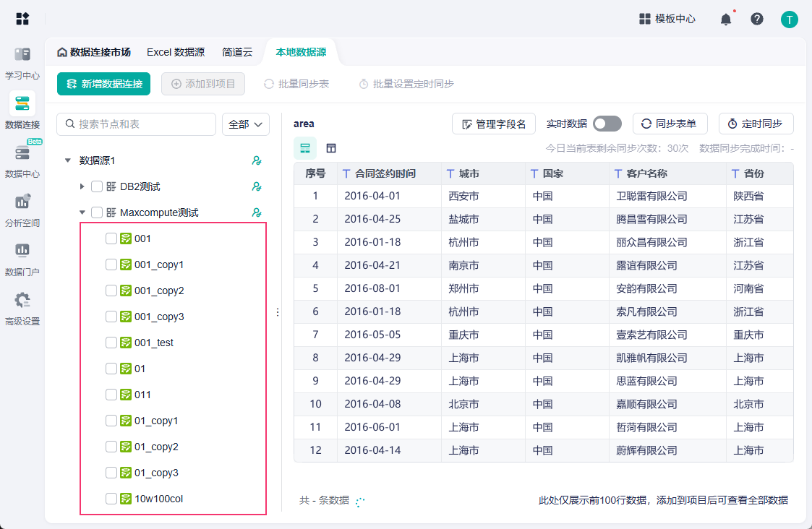Screen dimensions: 812x529
Task: Click search magnifier icon in search box
Action: pyautogui.click(x=70, y=124)
